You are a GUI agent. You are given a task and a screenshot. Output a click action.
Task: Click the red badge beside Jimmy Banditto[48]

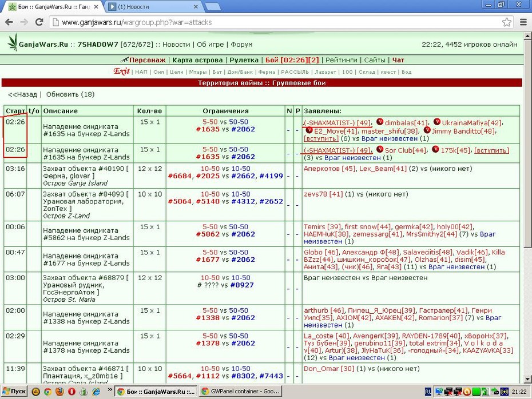(427, 130)
